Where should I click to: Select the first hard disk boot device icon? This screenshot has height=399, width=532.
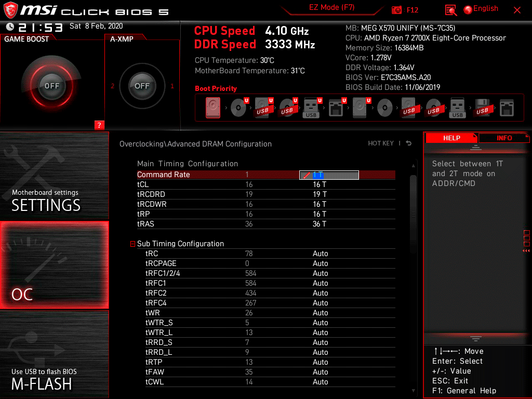tap(212, 108)
